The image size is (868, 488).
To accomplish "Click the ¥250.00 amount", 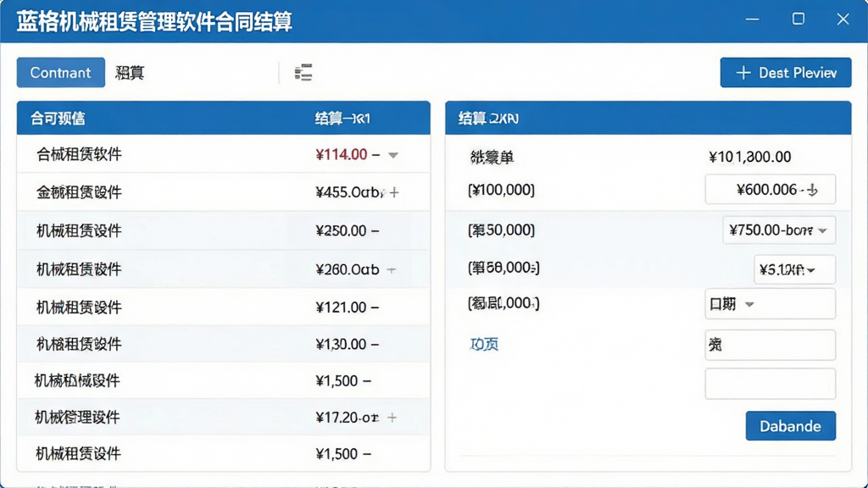I will coord(341,230).
